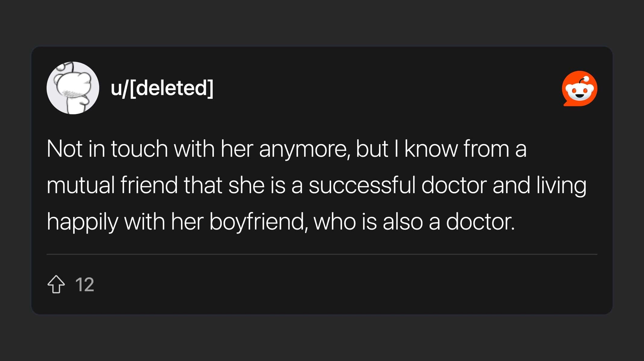This screenshot has width=644, height=361.
Task: Click the horizontal divider above the upvotes
Action: [x=322, y=254]
